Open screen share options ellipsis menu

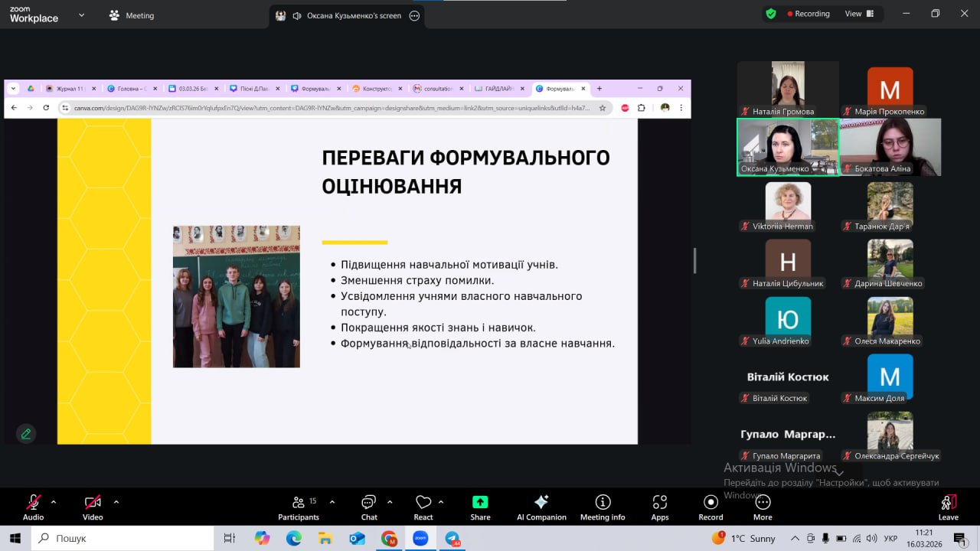coord(415,15)
